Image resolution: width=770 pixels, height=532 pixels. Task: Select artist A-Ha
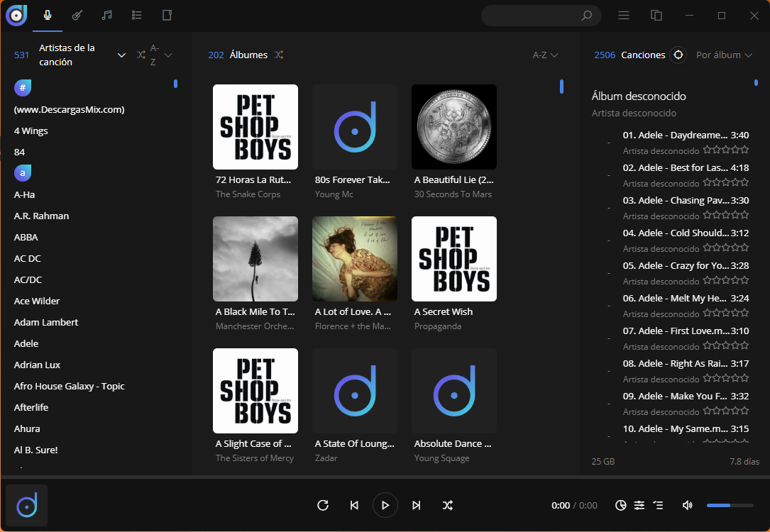(25, 194)
